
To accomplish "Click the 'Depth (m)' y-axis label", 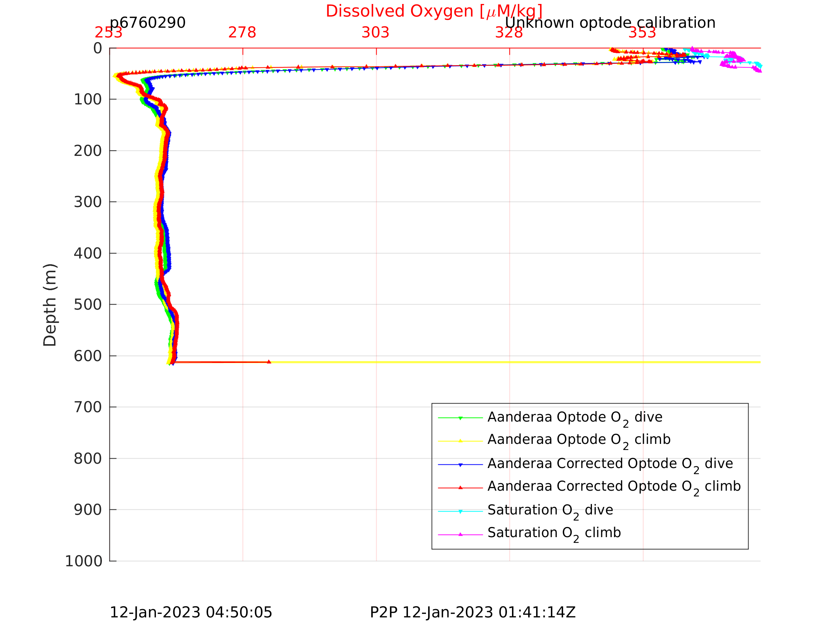I will click(50, 305).
